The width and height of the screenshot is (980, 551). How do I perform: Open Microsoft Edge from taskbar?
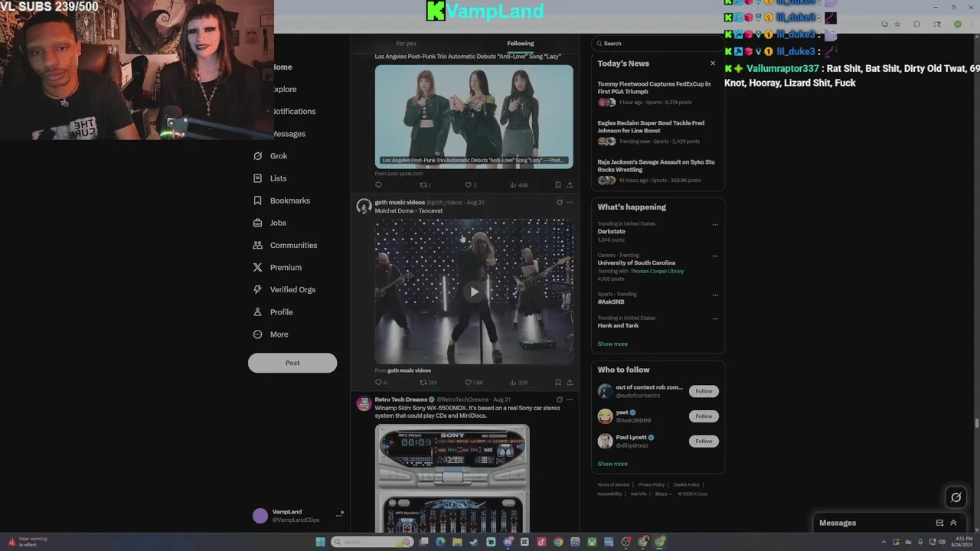[x=440, y=542]
